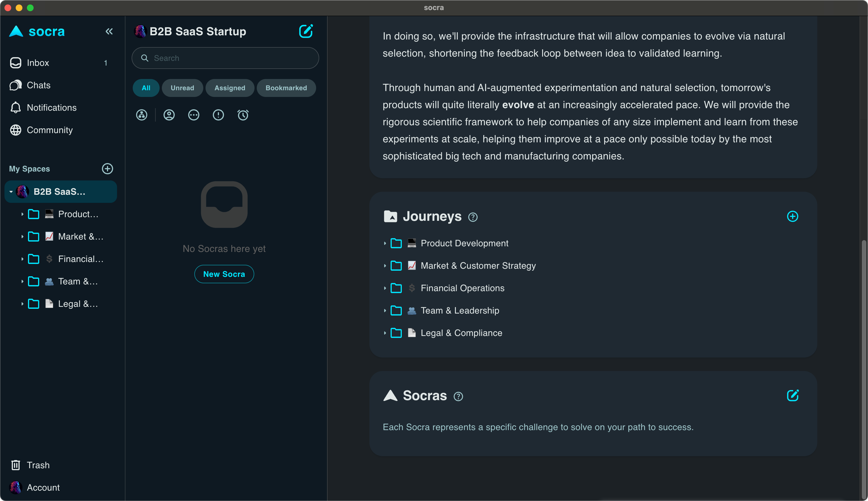Click the New Socra button
Screen dimensions: 868x501
click(x=224, y=274)
